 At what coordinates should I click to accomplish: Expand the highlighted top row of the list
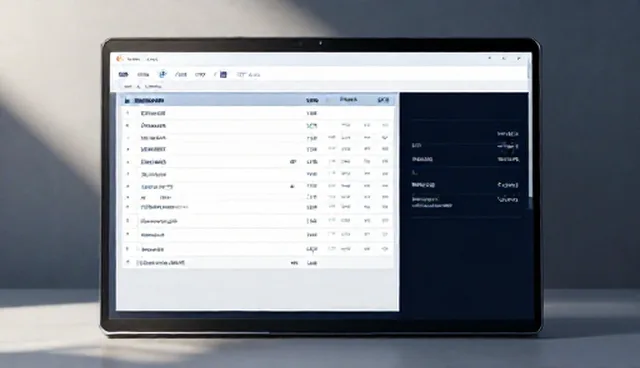(258, 100)
